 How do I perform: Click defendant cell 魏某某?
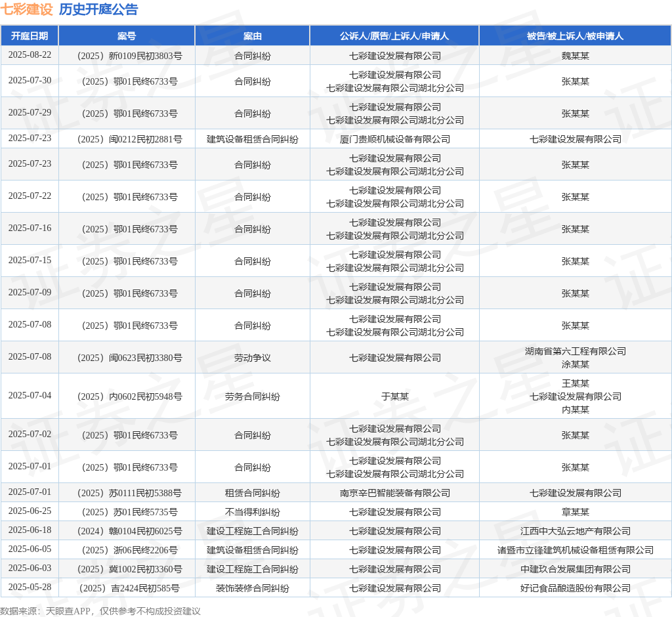[x=575, y=56]
